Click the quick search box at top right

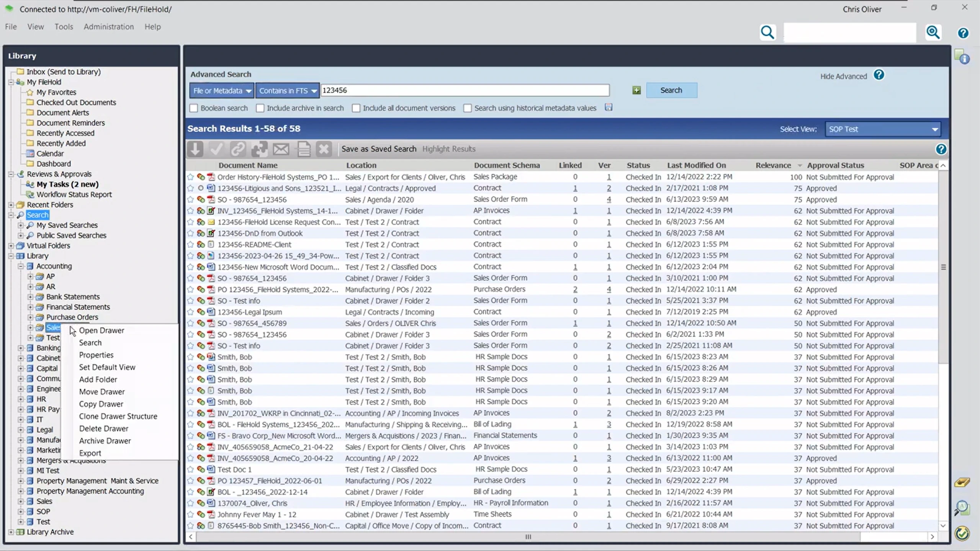coord(850,33)
